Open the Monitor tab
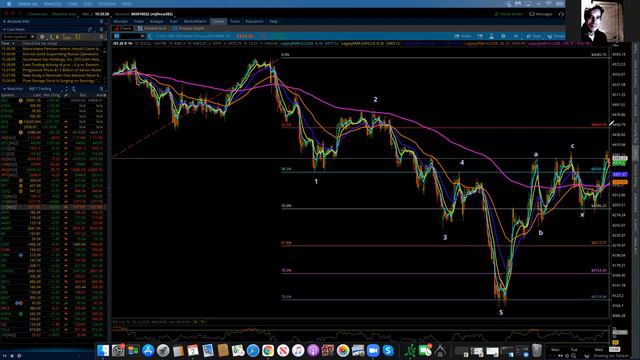Image resolution: width=640 pixels, height=360 pixels. (x=120, y=21)
